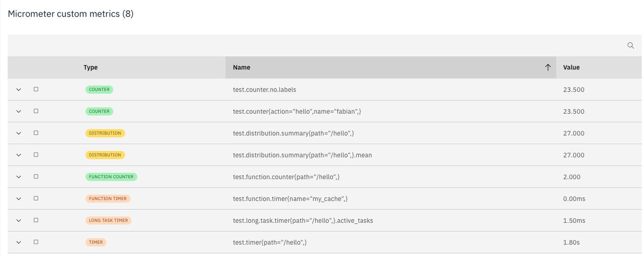Click the TIMER tag of test.timer
Screen dimensions: 644x256
pos(96,242)
